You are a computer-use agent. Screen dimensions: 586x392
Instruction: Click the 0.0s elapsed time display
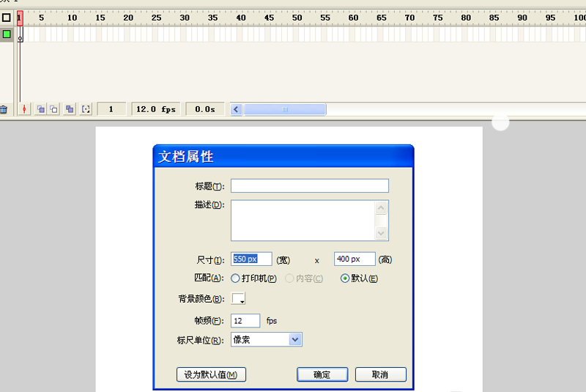coord(205,109)
